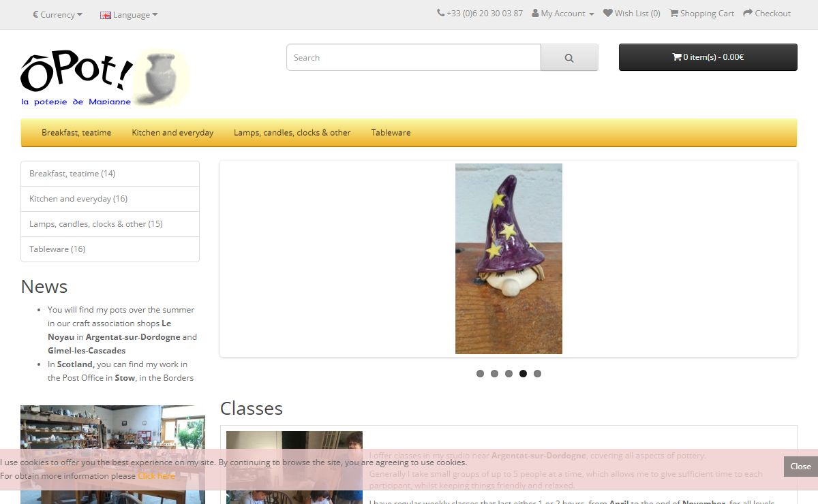Click the News heading
This screenshot has width=818, height=504.
pyautogui.click(x=44, y=286)
